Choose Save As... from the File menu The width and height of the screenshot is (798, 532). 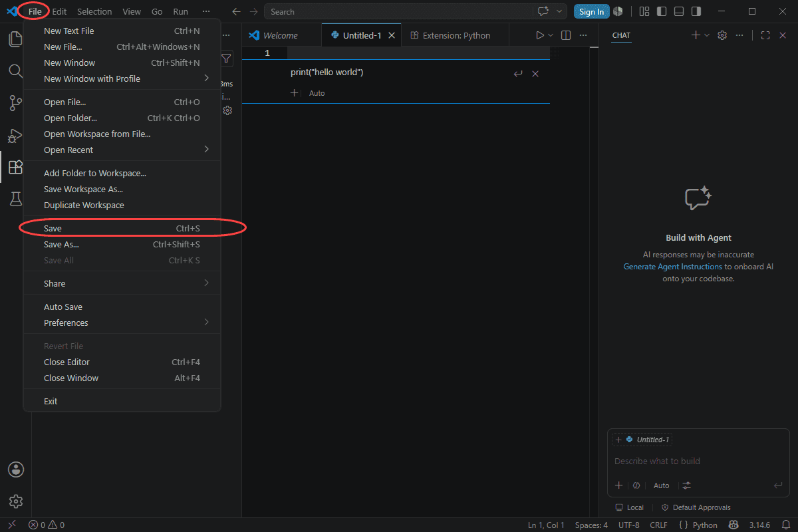click(122, 244)
